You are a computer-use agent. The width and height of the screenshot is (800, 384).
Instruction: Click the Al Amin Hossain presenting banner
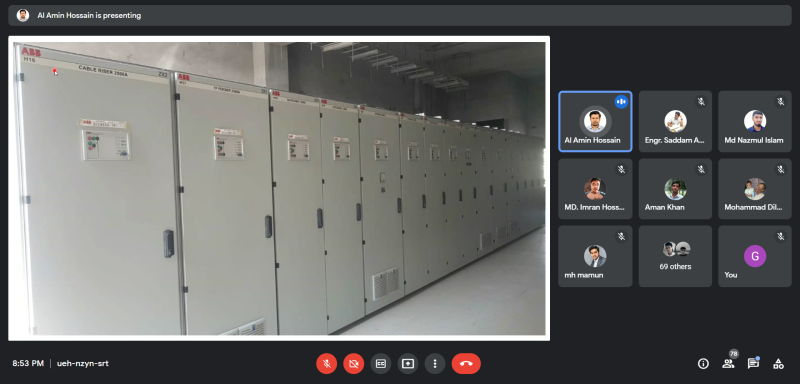coord(400,15)
